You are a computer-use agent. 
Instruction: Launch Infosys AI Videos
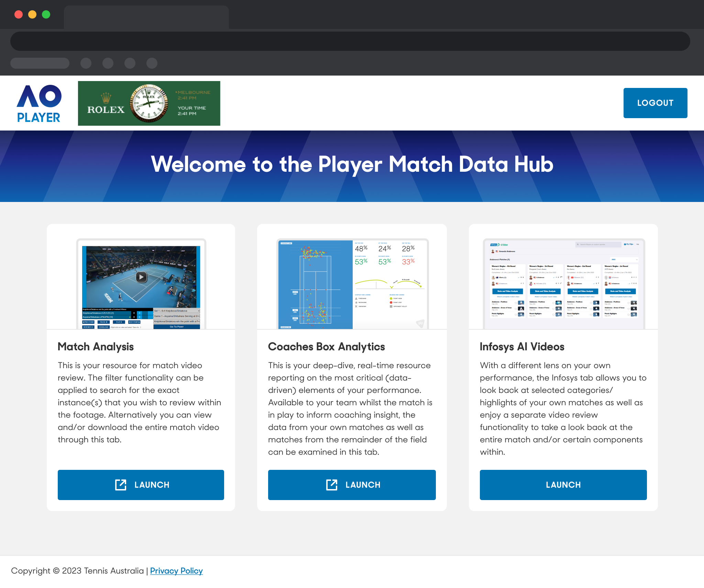coord(563,485)
